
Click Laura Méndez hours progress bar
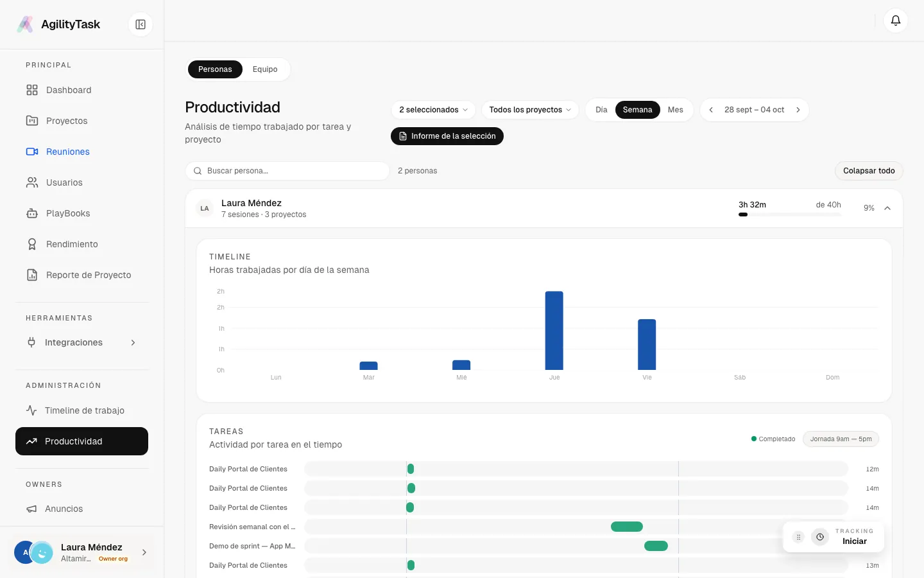(790, 215)
